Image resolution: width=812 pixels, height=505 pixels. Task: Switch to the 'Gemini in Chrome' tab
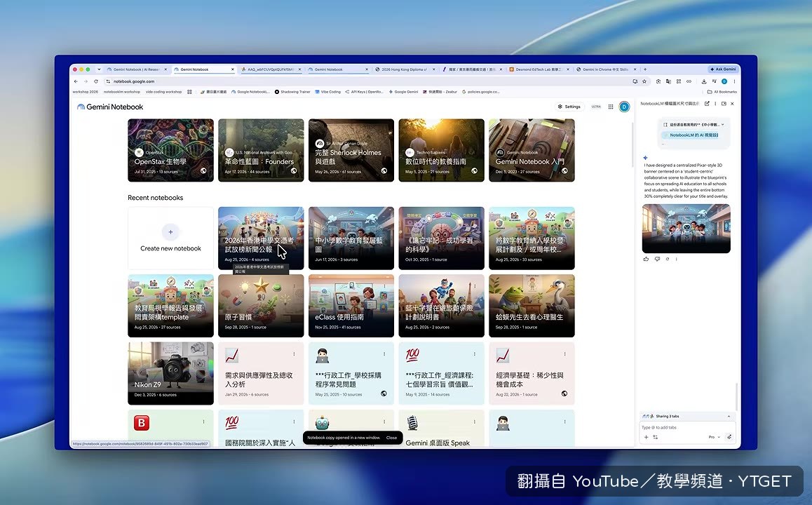(x=605, y=69)
